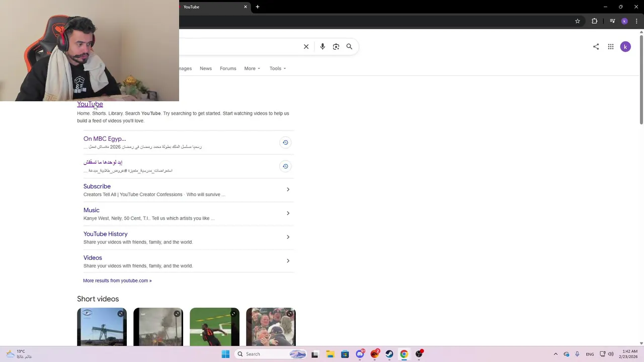This screenshot has height=362, width=644.
Task: Open the On MBC Egyp... link
Action: point(105,139)
